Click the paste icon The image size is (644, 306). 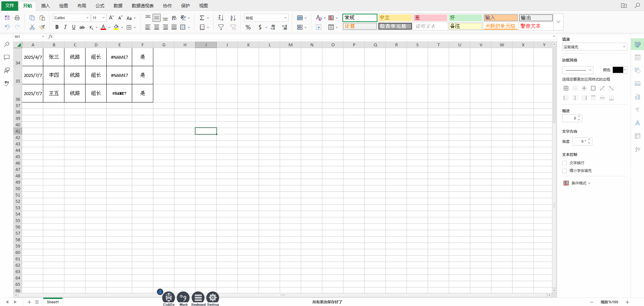(42, 18)
